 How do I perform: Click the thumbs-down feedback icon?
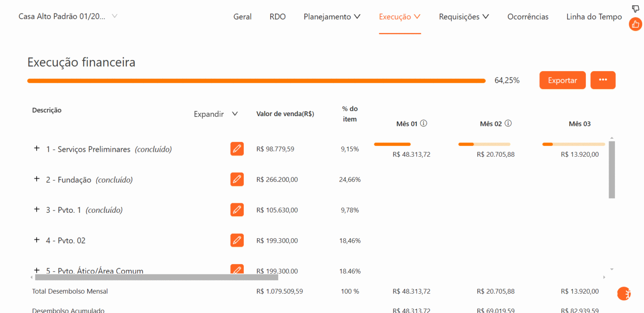pyautogui.click(x=636, y=9)
